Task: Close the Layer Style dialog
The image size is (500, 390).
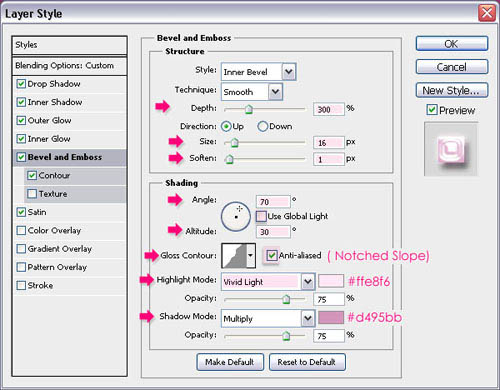Action: click(x=487, y=13)
